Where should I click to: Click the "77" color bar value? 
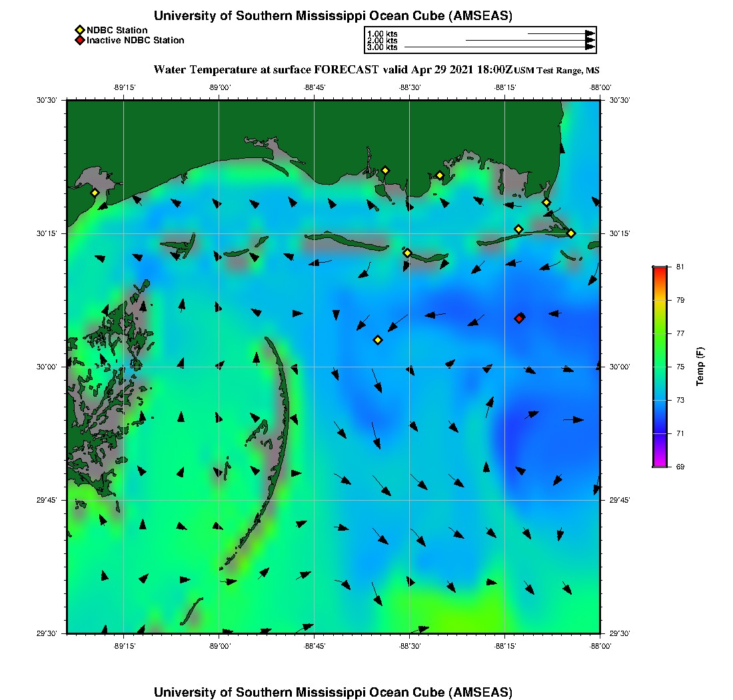680,333
